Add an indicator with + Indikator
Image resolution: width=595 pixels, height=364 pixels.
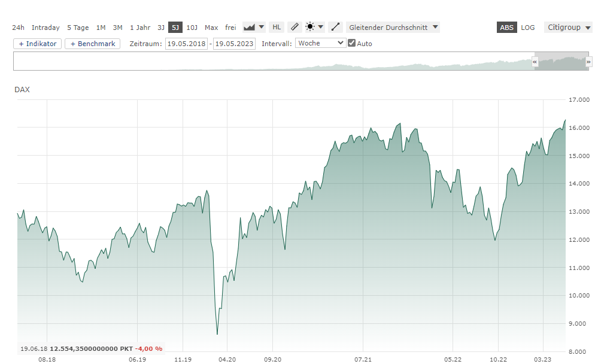pos(37,44)
